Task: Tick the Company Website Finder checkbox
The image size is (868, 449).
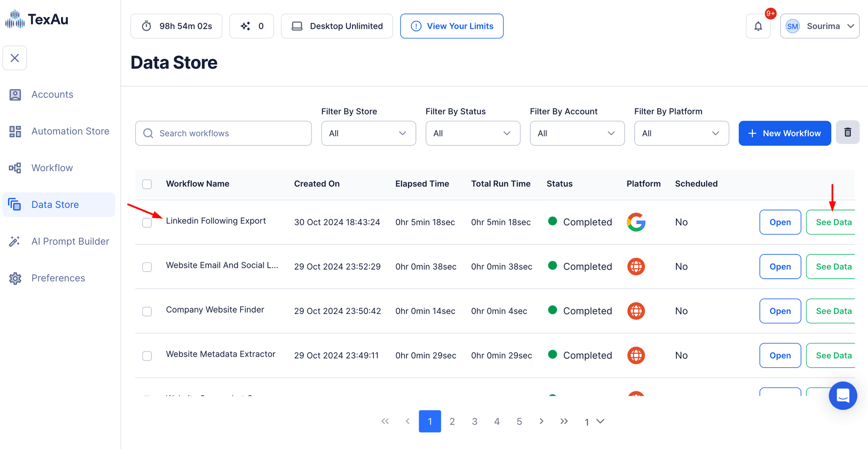Action: (x=147, y=312)
